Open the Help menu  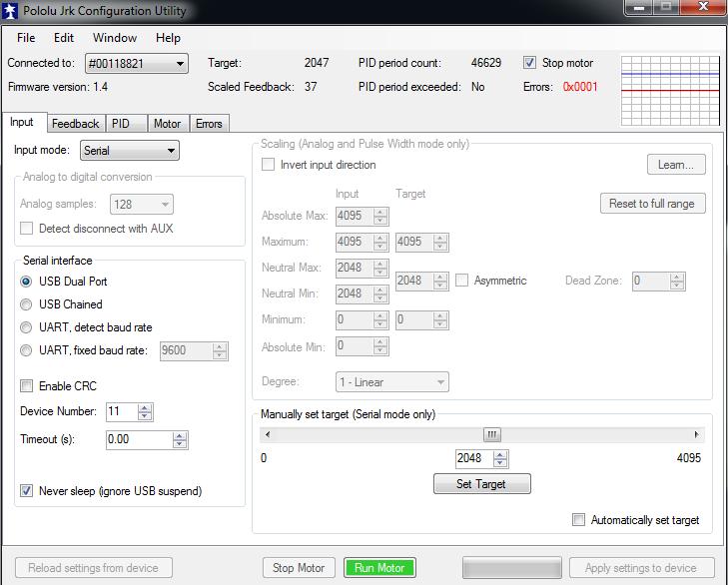click(168, 38)
